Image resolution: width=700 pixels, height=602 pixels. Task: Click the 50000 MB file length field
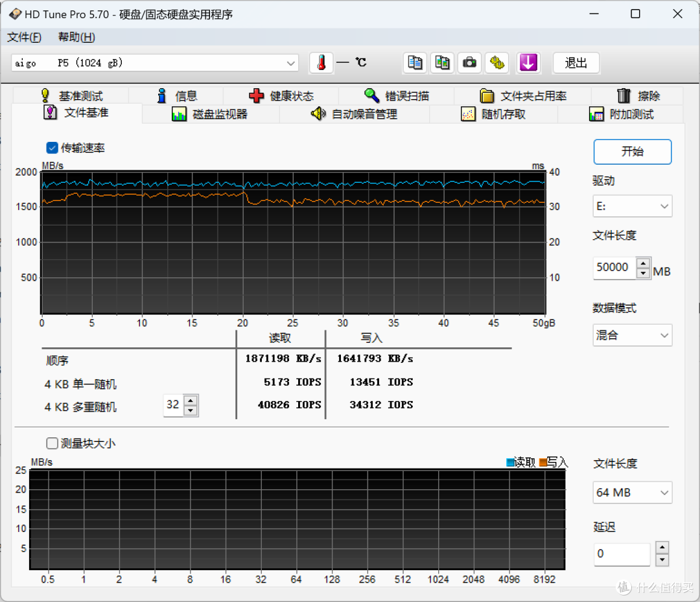[612, 267]
